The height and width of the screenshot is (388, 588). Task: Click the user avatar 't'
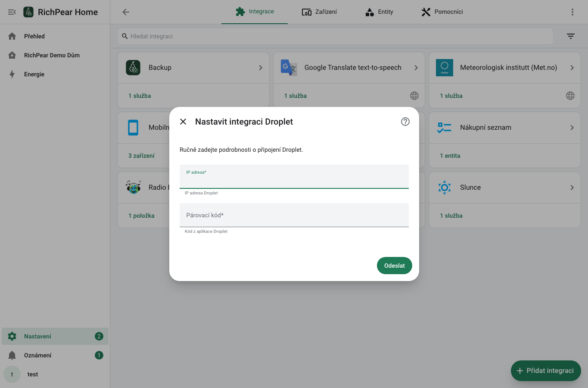(x=12, y=374)
